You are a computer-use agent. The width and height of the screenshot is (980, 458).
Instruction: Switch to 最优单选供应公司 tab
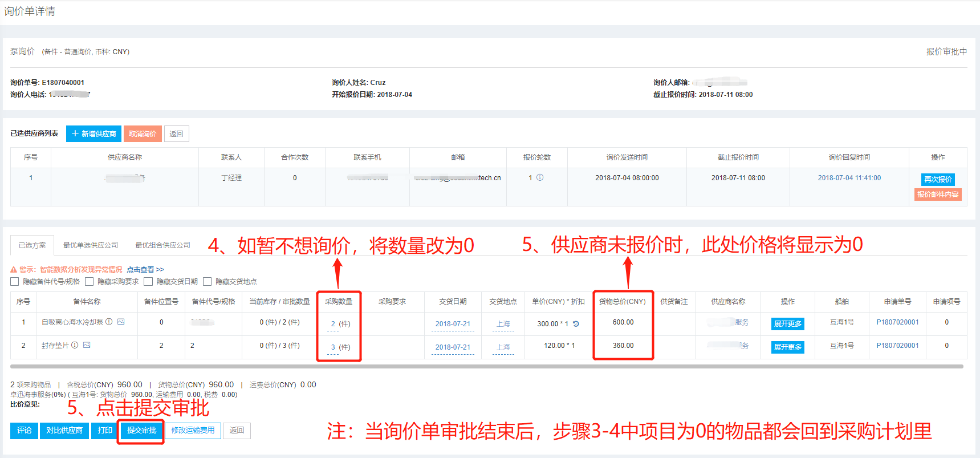[x=91, y=245]
